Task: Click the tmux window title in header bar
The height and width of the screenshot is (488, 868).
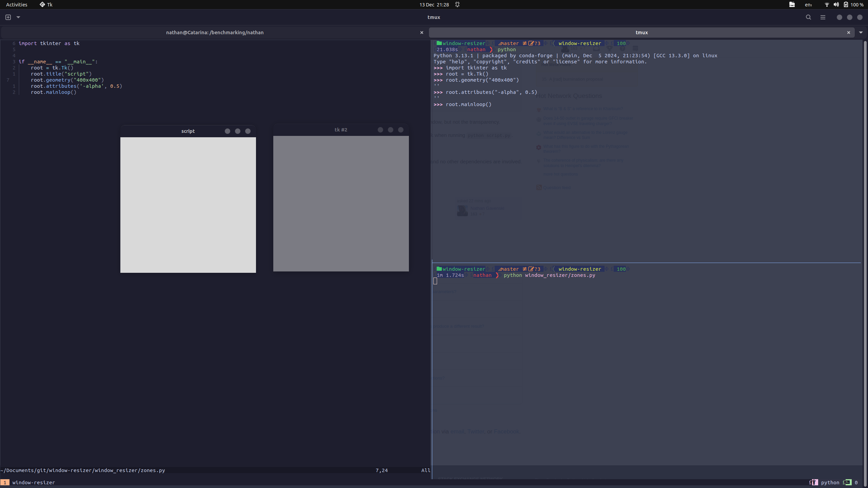Action: click(434, 17)
